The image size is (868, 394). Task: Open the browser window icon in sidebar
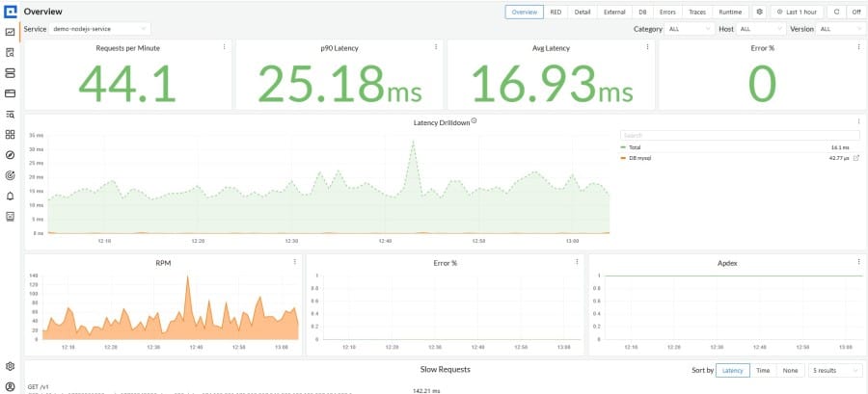10,93
